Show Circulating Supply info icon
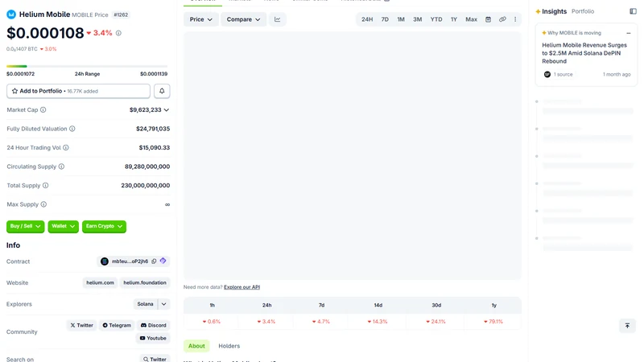Viewport: 644px width, 362px height. coord(62,167)
